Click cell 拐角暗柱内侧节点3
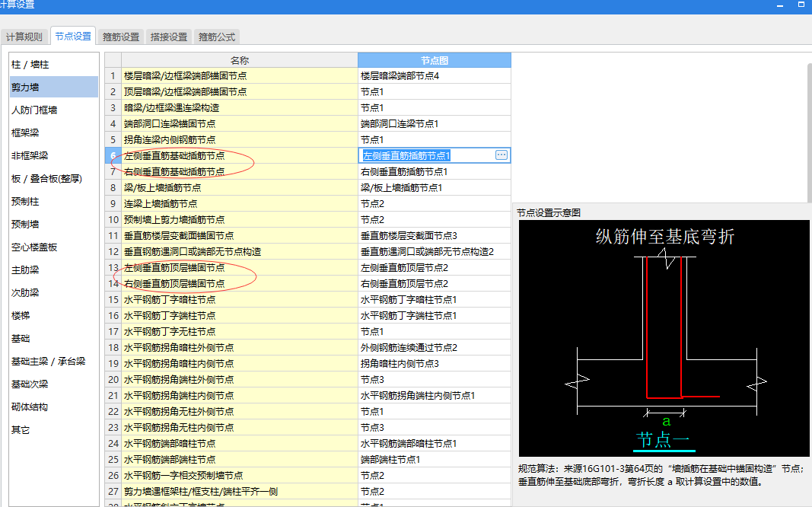 pos(435,364)
